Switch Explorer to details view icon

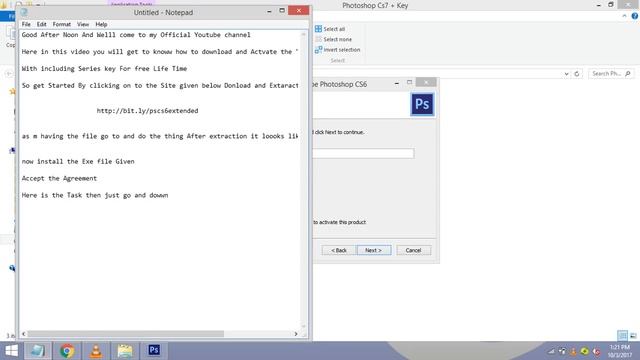[622, 336]
